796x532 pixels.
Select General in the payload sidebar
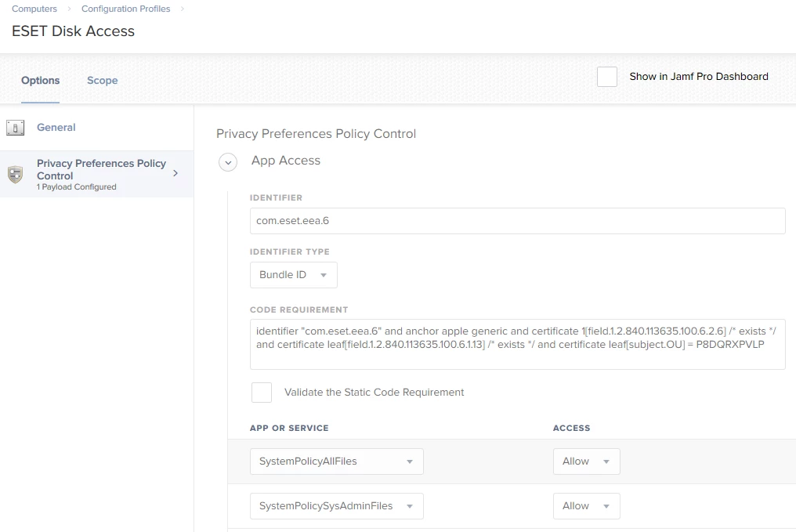coord(56,128)
